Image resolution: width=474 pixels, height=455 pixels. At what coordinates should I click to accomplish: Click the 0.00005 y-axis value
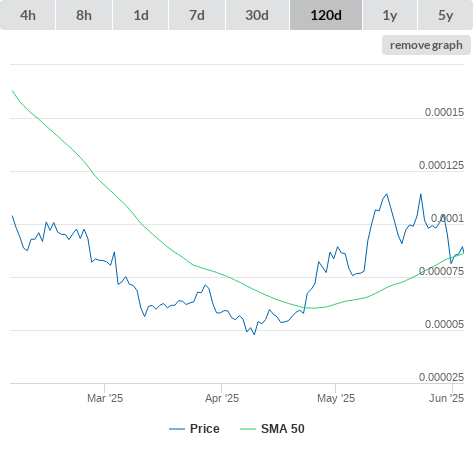point(444,324)
